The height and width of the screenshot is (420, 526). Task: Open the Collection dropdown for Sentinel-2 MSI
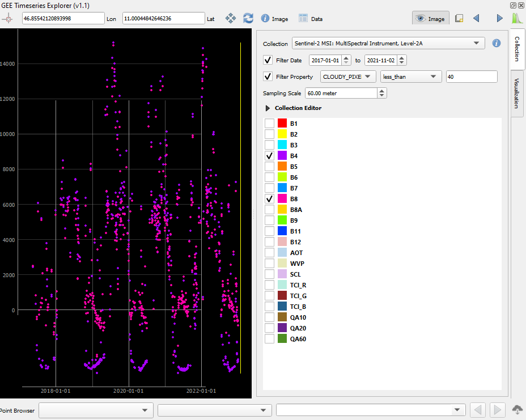point(388,43)
